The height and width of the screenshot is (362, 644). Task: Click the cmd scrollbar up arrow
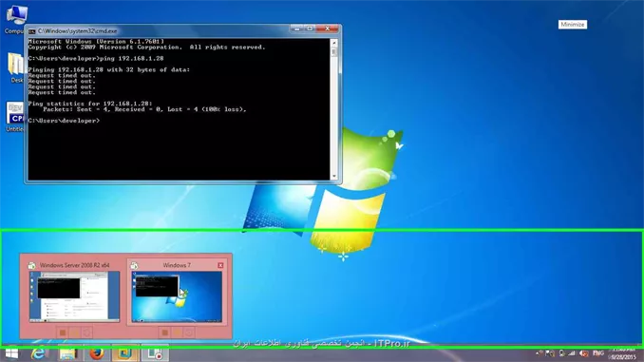pyautogui.click(x=334, y=43)
